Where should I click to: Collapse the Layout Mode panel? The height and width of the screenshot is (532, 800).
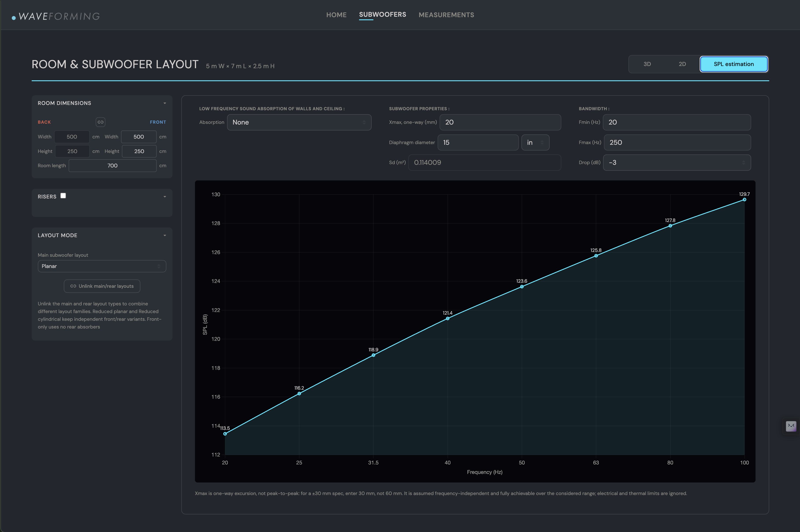(165, 235)
